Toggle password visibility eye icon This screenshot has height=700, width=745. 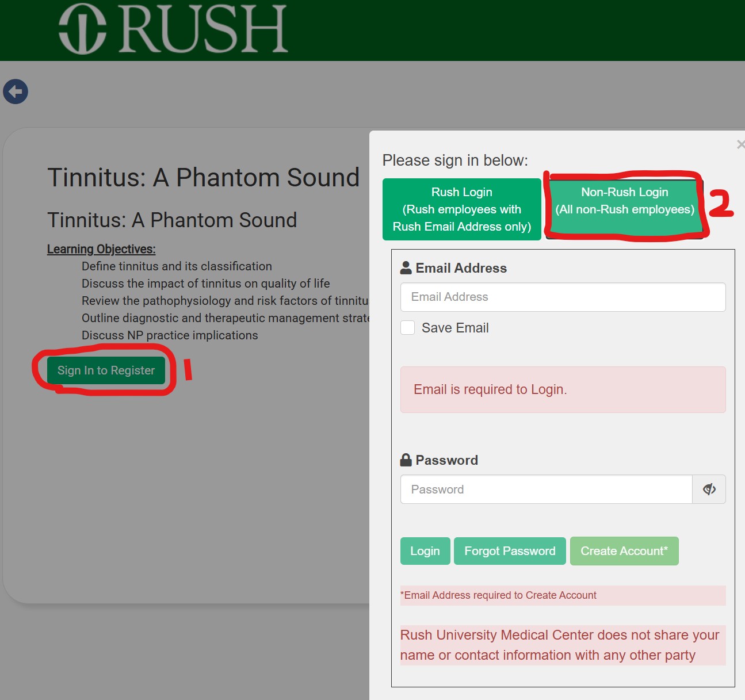point(709,489)
